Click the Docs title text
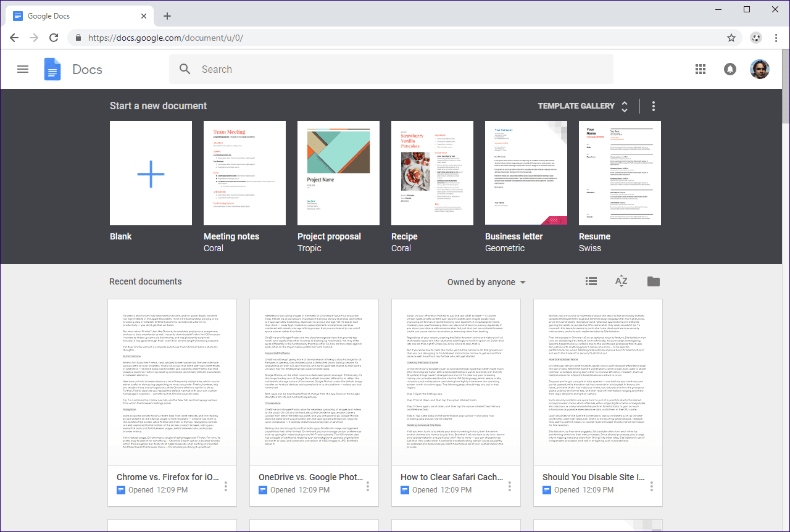790x532 pixels. [x=88, y=69]
